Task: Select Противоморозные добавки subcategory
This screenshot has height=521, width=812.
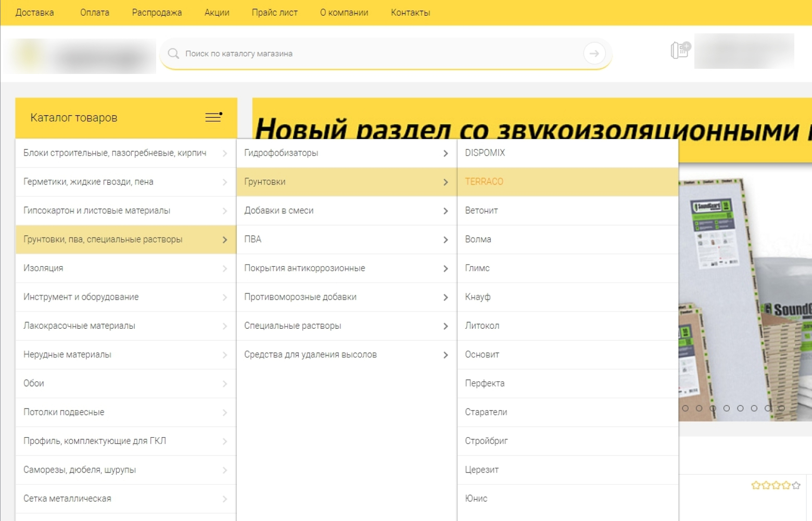Action: tap(300, 297)
